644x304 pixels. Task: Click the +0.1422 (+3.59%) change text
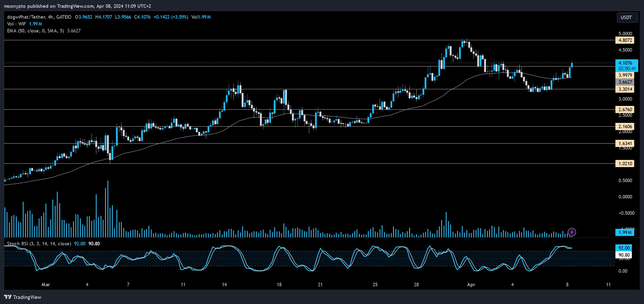(x=171, y=17)
